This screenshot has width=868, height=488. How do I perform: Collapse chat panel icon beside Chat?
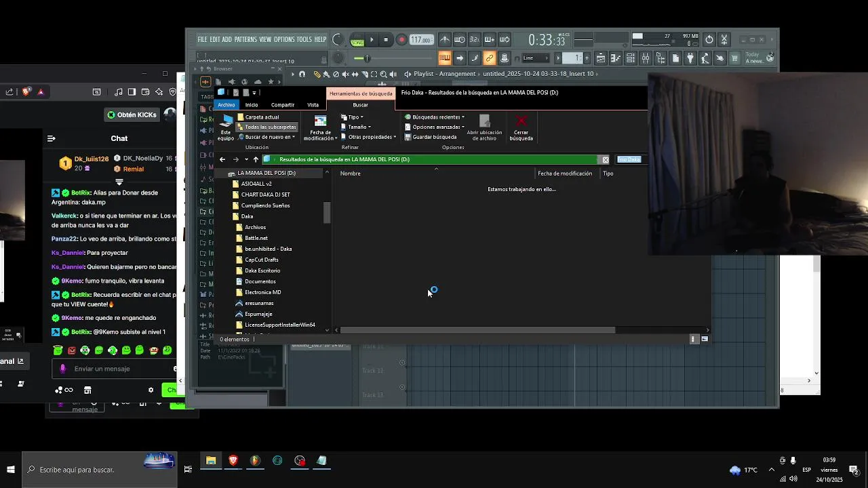pos(52,138)
